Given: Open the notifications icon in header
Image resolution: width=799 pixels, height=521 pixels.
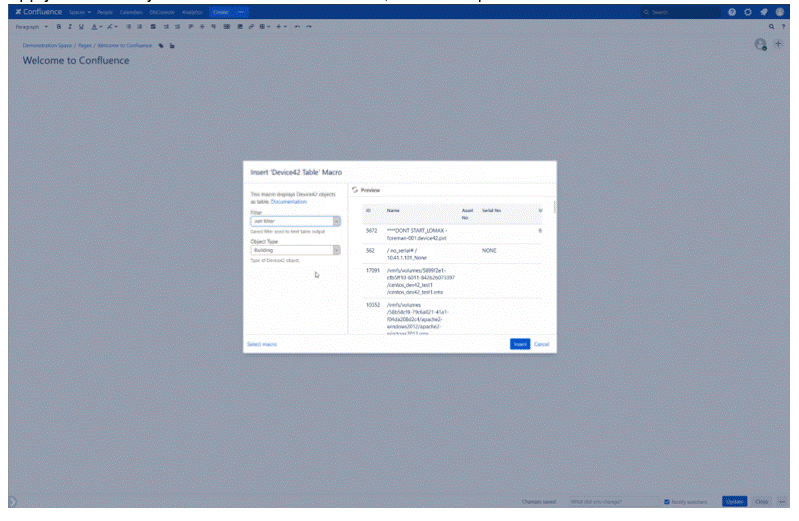Looking at the screenshot, I should coord(764,12).
